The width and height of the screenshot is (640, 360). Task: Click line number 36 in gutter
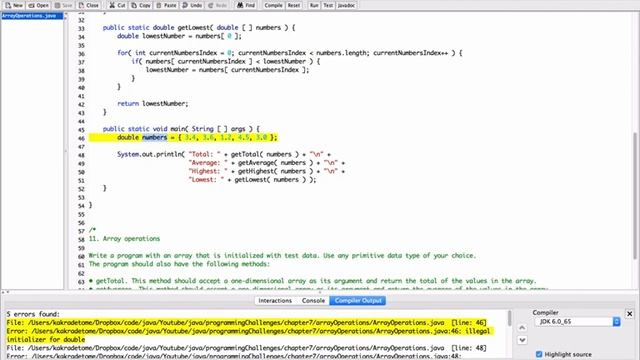tap(81, 53)
